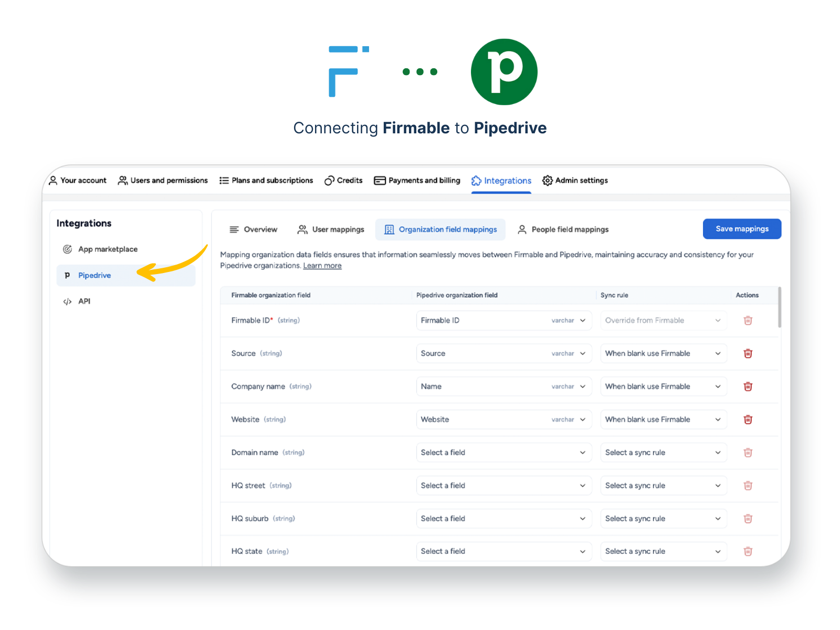The height and width of the screenshot is (630, 840).
Task: Open sync rule dropdown for Source row
Action: point(664,353)
